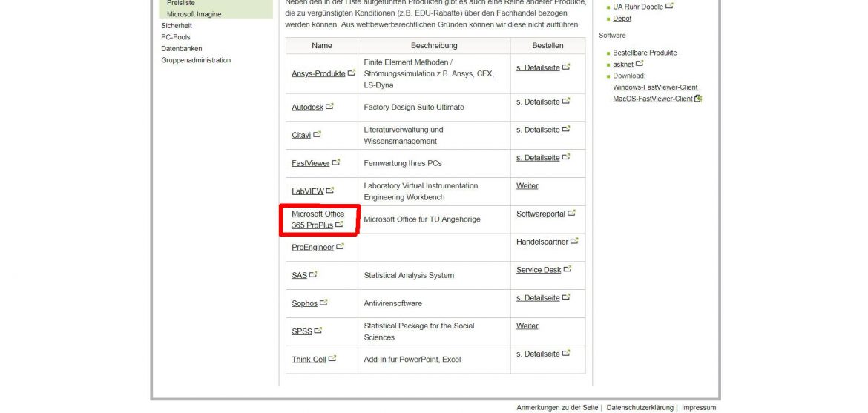Click external icon beside Ansys Detailseite

[566, 67]
